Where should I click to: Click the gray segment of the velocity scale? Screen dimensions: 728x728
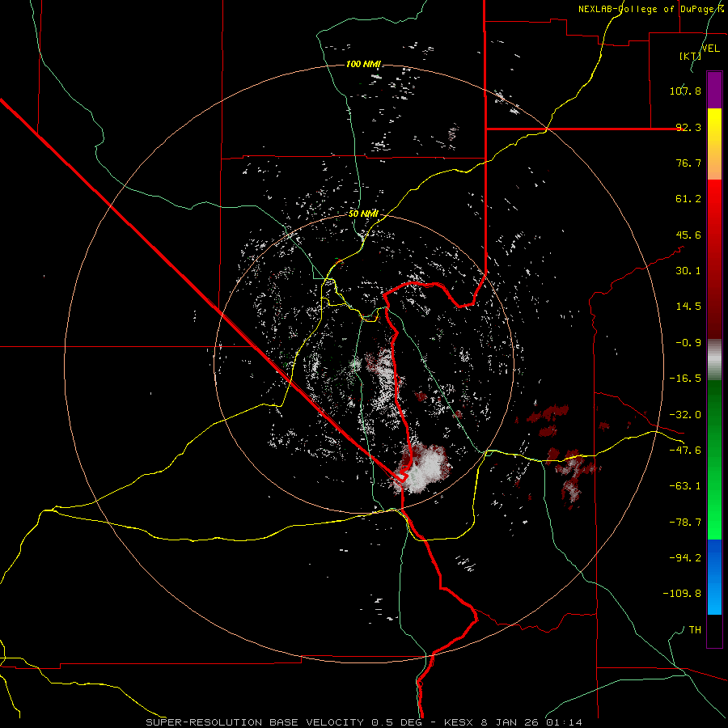(x=714, y=360)
